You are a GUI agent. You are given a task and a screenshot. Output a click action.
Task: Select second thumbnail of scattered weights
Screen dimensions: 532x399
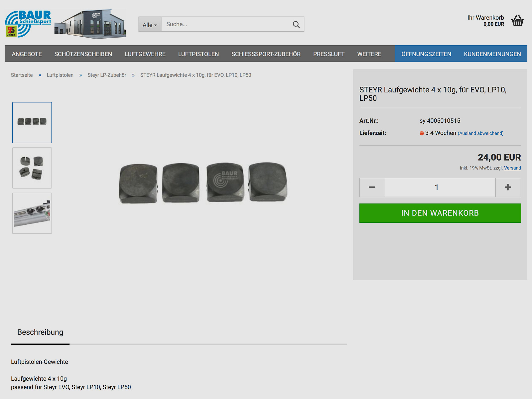pyautogui.click(x=32, y=168)
